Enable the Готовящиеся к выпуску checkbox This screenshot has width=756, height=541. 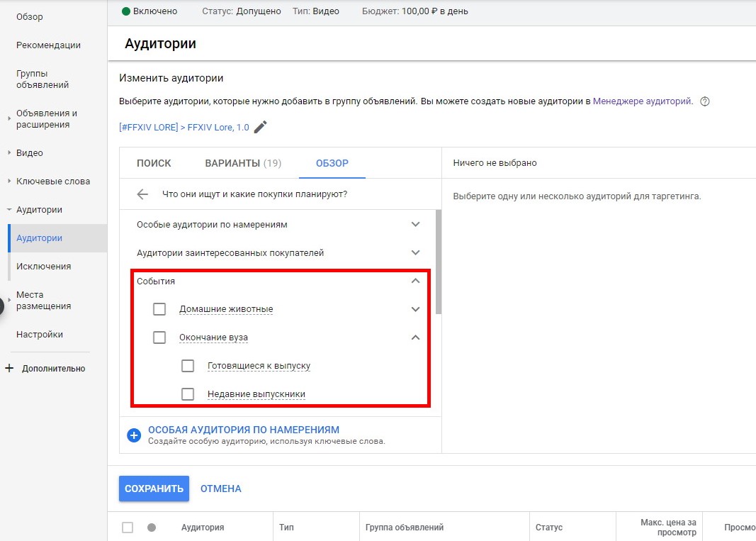pos(188,366)
